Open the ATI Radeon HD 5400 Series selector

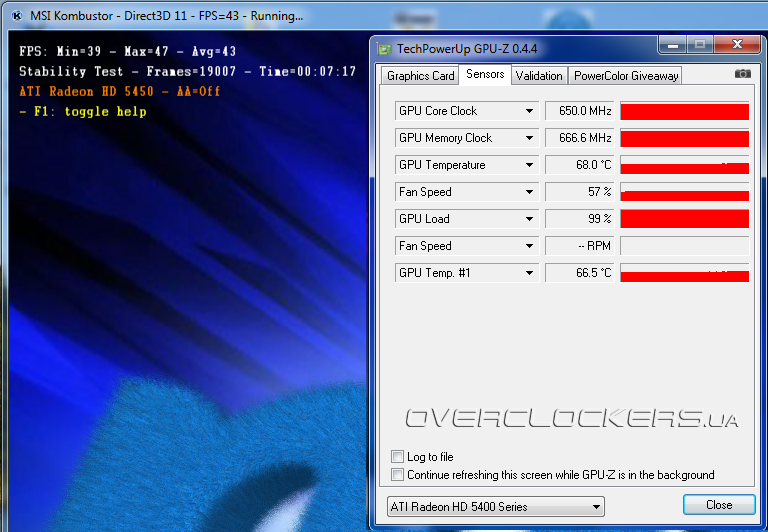[496, 507]
